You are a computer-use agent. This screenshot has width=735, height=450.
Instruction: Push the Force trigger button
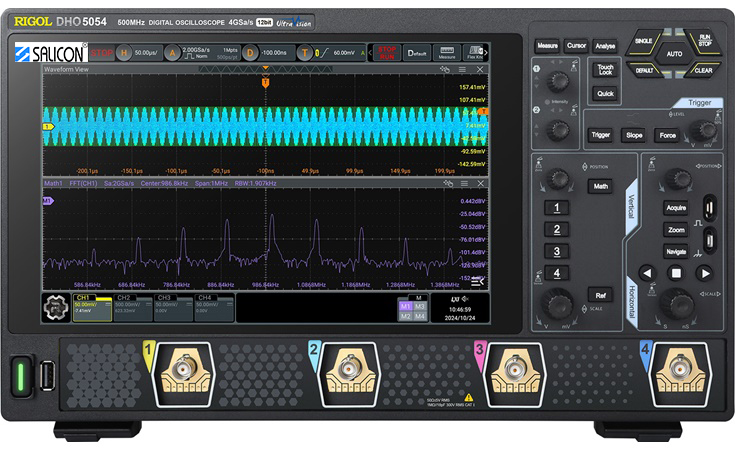[668, 135]
